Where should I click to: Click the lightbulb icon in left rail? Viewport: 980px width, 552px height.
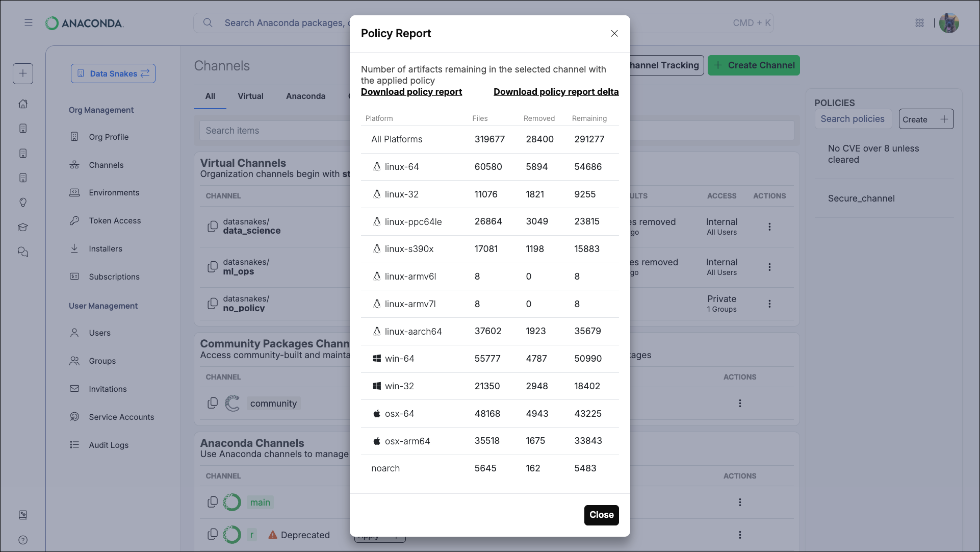pos(23,203)
